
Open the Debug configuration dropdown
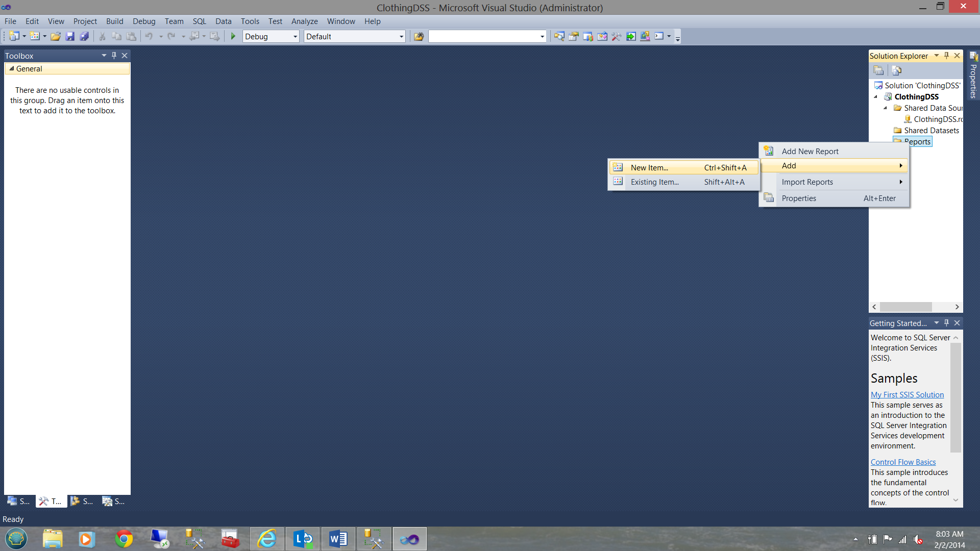(295, 36)
